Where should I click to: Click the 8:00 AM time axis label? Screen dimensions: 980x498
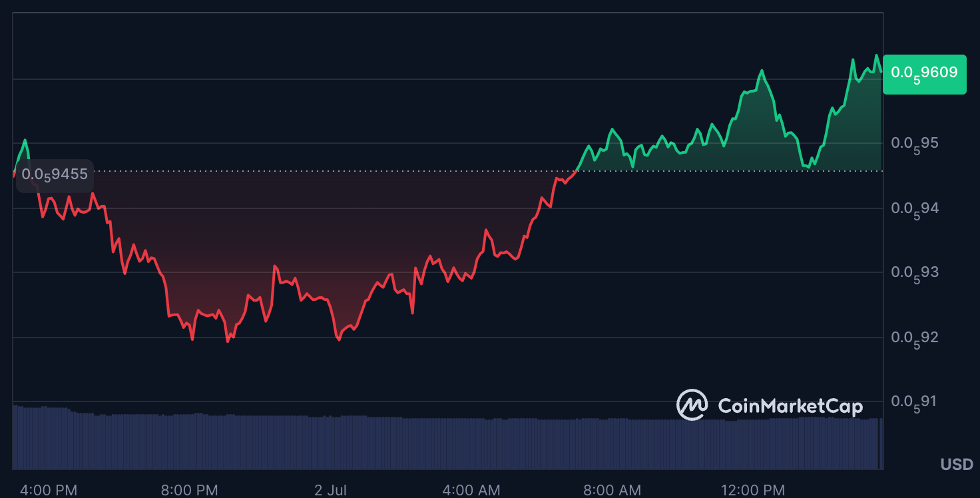coord(612,491)
